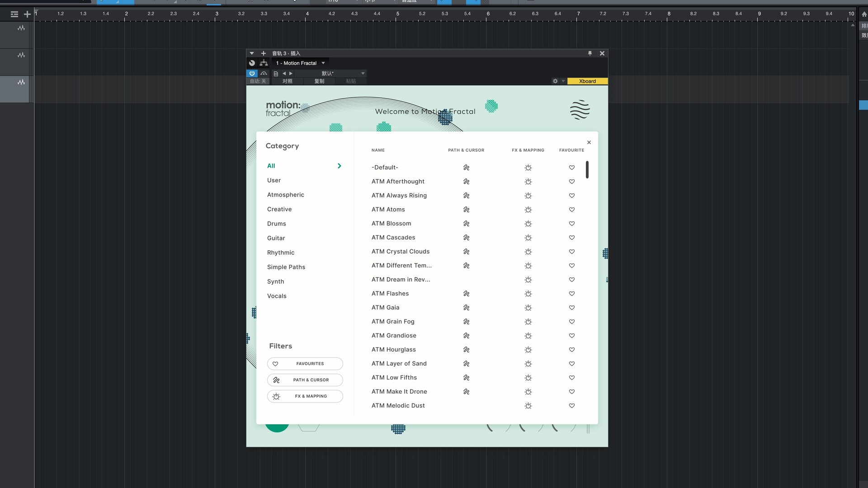Screen dimensions: 868x488
Task: Load the ATM Crystal Clouds preset
Action: (401, 252)
